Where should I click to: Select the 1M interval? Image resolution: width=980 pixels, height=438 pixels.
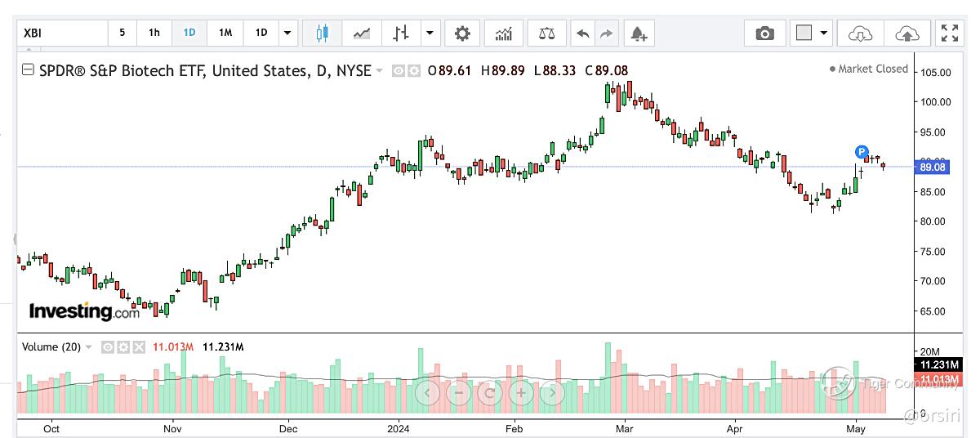[225, 33]
